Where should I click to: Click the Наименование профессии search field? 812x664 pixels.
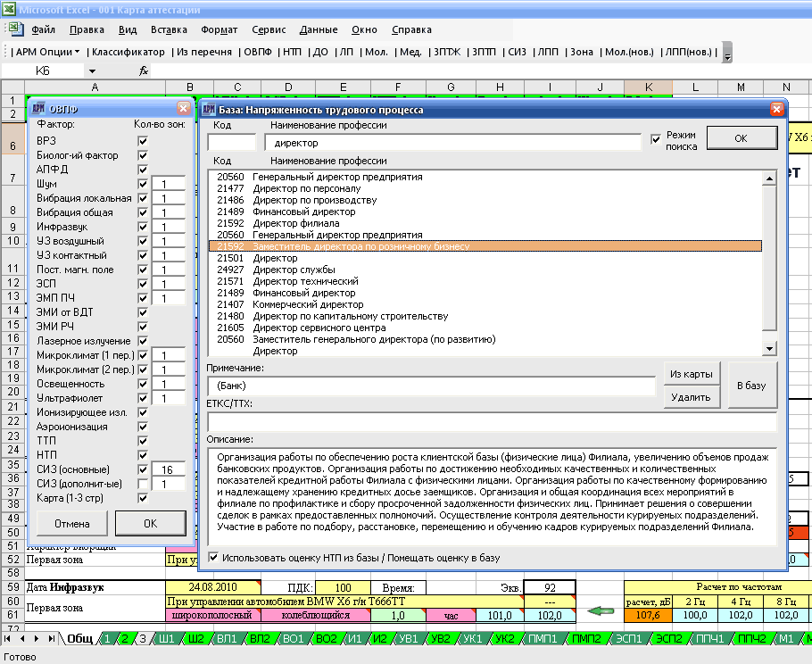click(452, 143)
